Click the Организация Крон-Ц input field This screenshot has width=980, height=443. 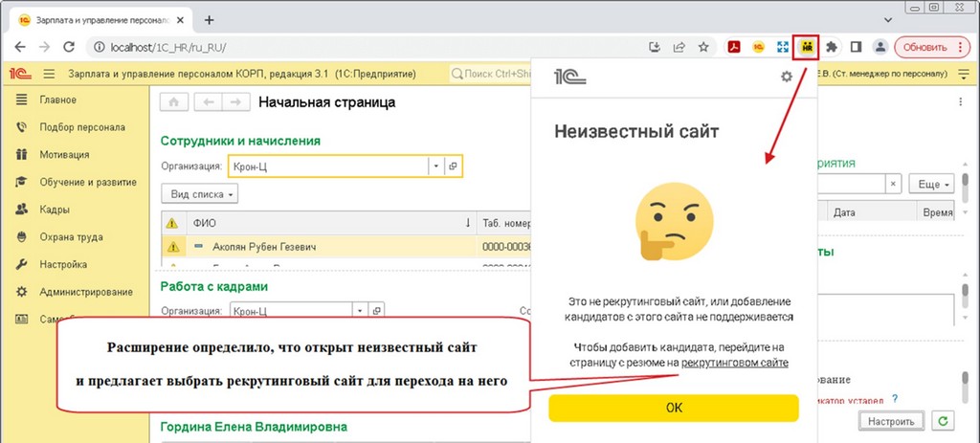click(x=328, y=166)
